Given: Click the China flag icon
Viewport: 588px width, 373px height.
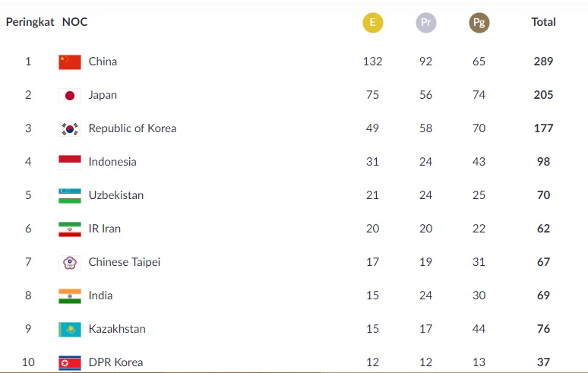Looking at the screenshot, I should coord(70,62).
